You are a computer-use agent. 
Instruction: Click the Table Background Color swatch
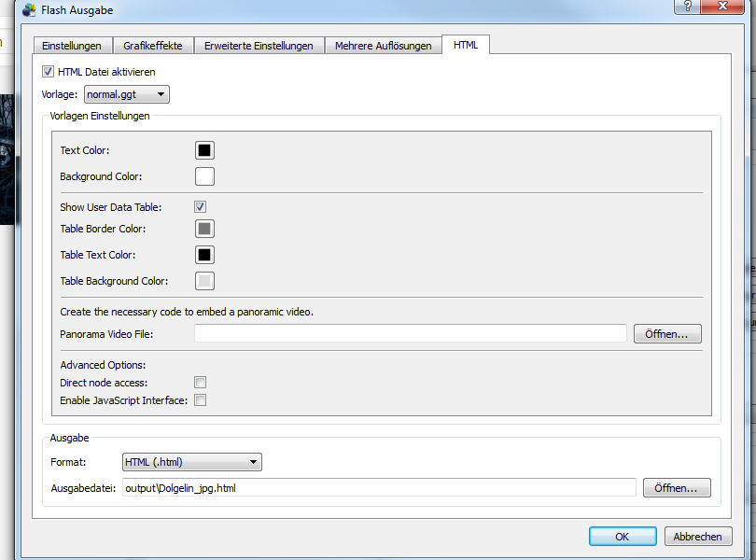(x=204, y=281)
